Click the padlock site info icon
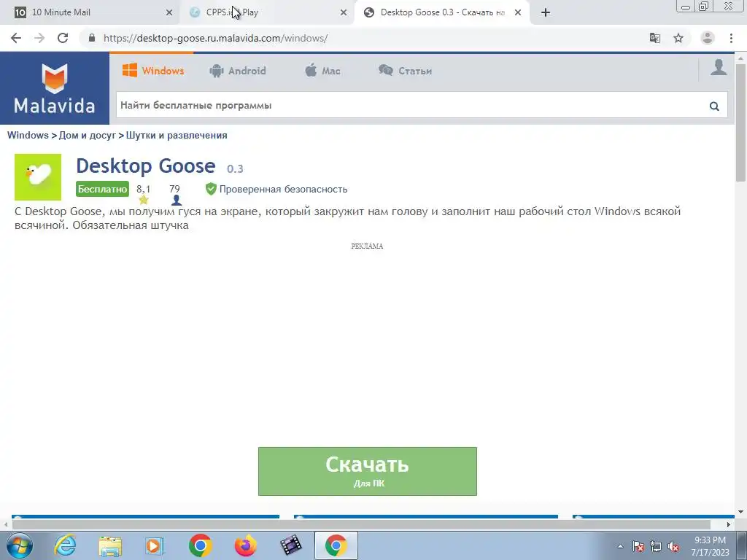 click(x=92, y=38)
